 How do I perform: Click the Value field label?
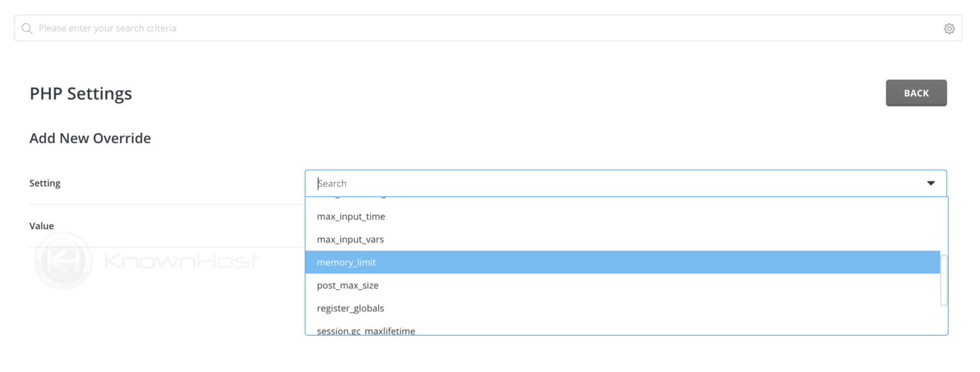coord(41,226)
